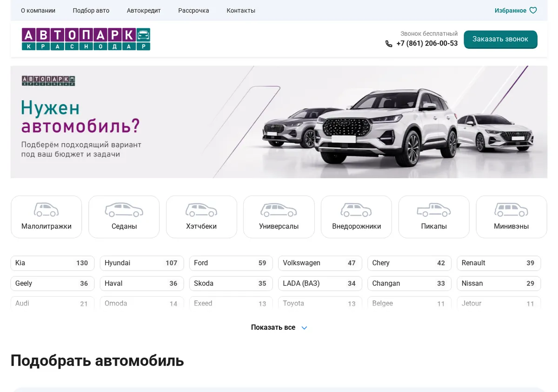Choose the Hyundai brand chip
Screen dimensions: 558x392
point(142,263)
